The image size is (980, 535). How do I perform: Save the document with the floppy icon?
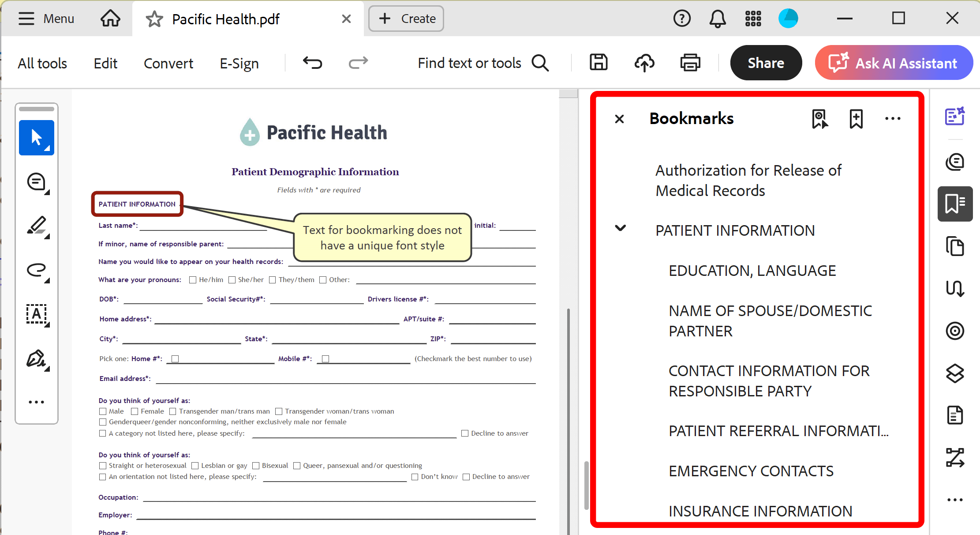(598, 63)
